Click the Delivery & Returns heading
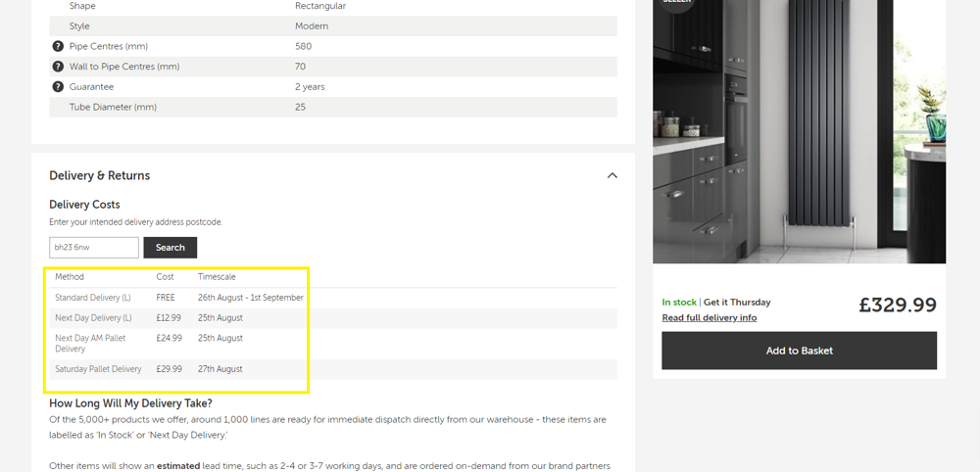Viewport: 980px width, 472px height. coord(100,175)
